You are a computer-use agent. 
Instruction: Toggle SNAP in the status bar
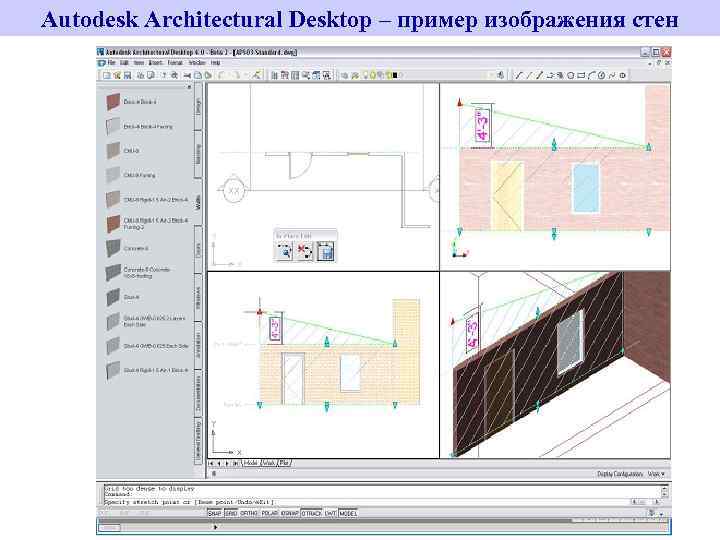214,513
